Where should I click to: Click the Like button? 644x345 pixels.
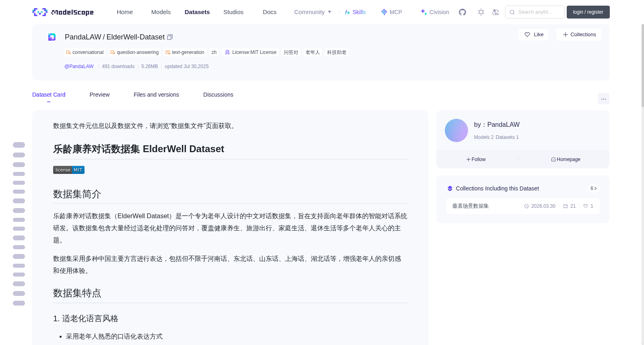533,35
